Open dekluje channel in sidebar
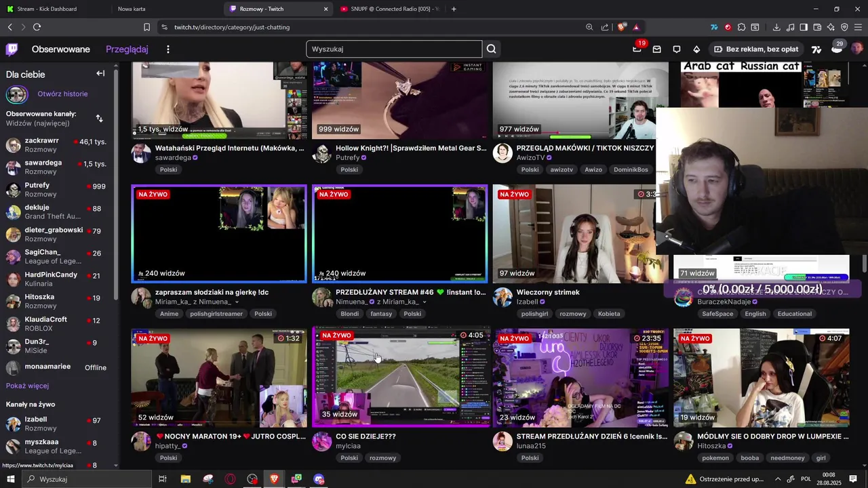 [58, 212]
